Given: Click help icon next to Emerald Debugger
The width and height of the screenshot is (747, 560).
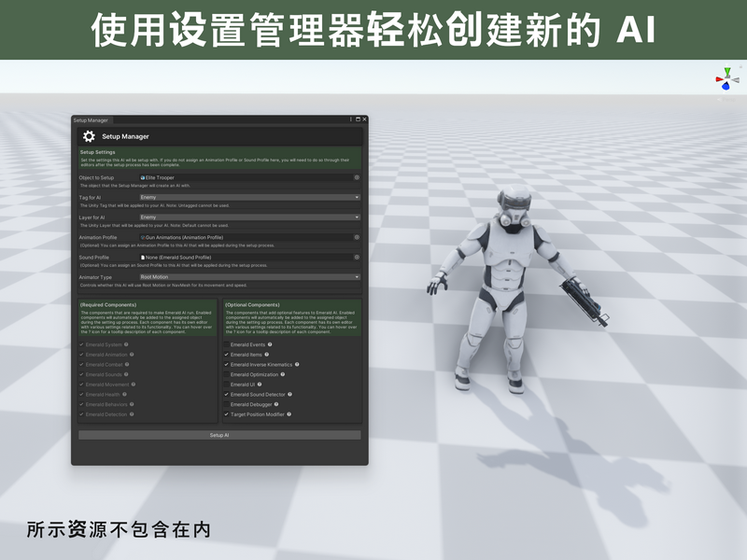Looking at the screenshot, I should 276,404.
